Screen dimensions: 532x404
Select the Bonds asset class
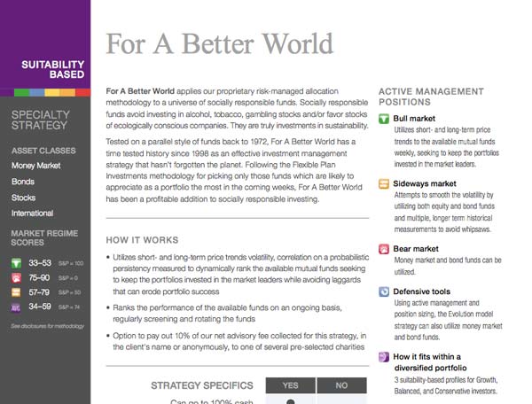click(x=23, y=182)
